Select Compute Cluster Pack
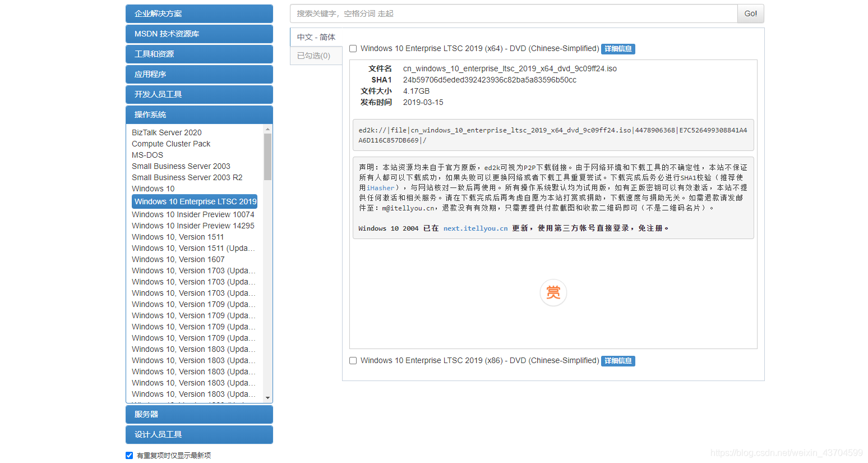 [x=171, y=144]
